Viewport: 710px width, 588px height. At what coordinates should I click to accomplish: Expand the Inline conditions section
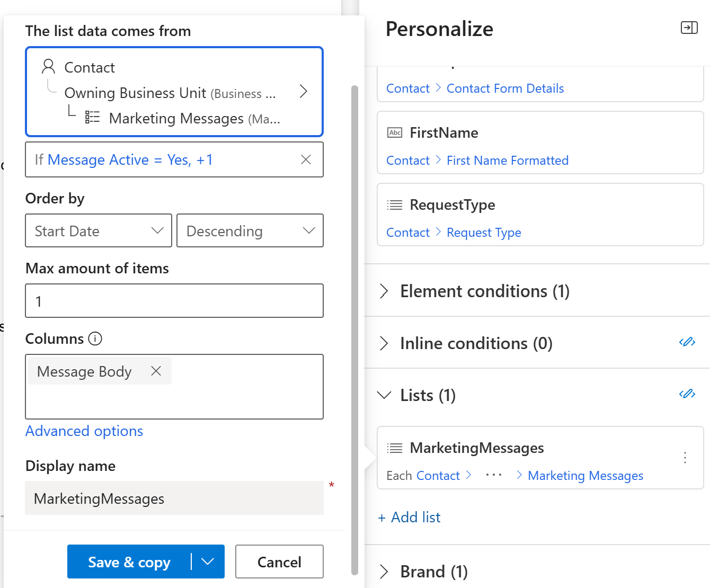(x=385, y=343)
